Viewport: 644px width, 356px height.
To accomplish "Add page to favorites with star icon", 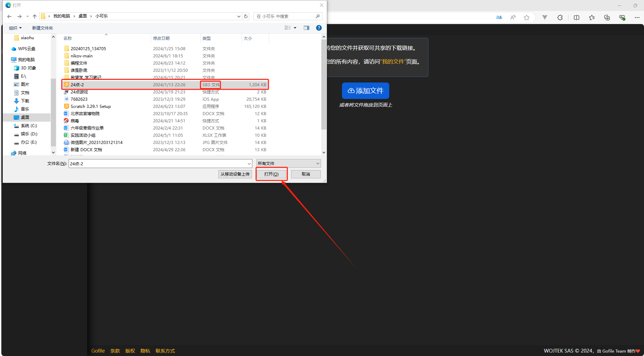I will (x=527, y=18).
